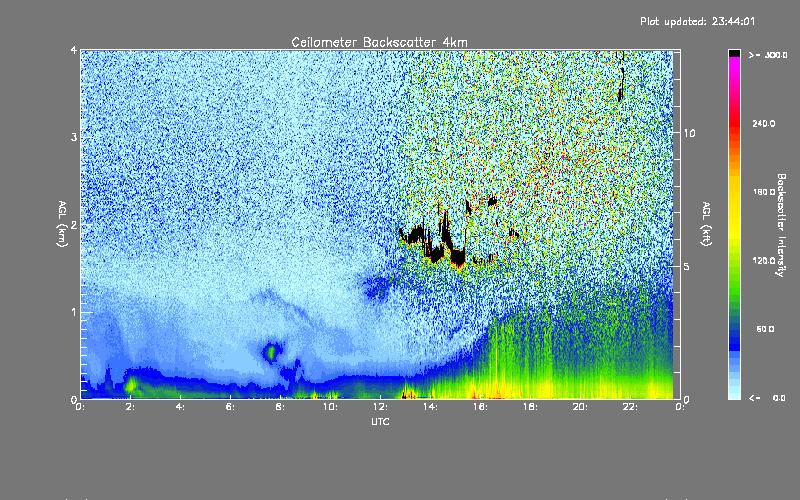Viewport: 800px width, 500px height.
Task: Click the green backscatter spot above 8 UTC
Action: point(271,352)
